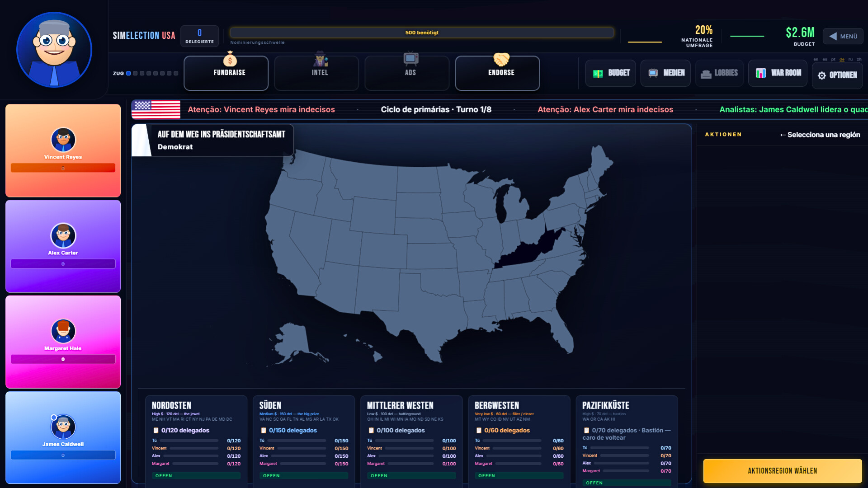Click the scroll icon beside 0/60 delegados

point(479,431)
